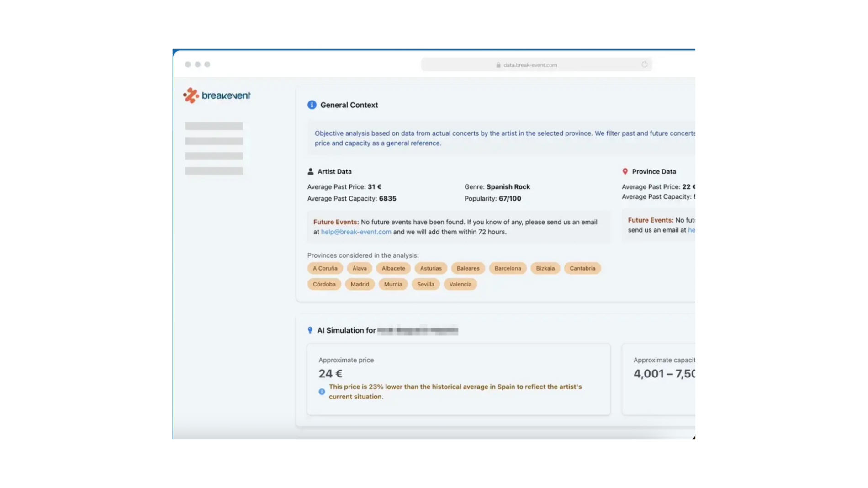Click the info icon beside price note
868x488 pixels.
(322, 392)
